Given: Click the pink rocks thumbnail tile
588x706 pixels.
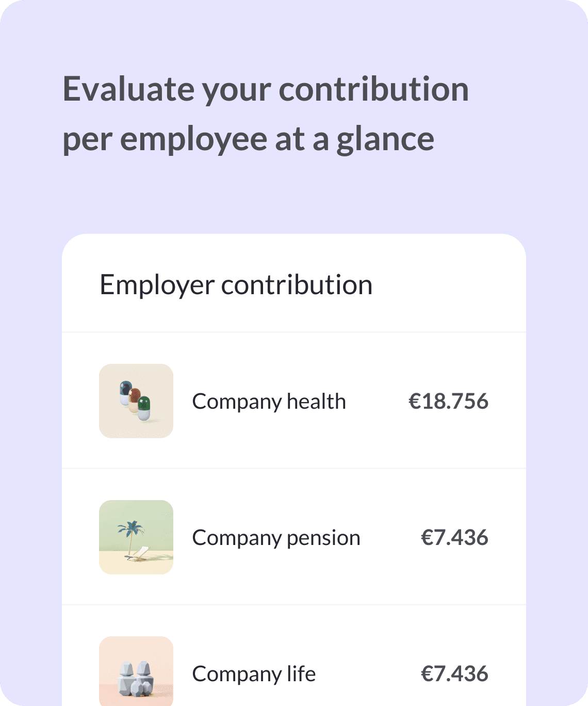Looking at the screenshot, I should (136, 671).
